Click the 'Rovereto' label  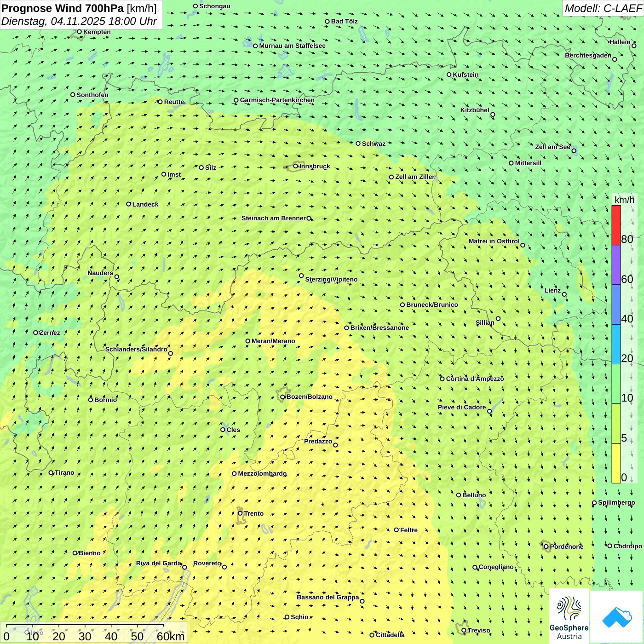coord(207,563)
